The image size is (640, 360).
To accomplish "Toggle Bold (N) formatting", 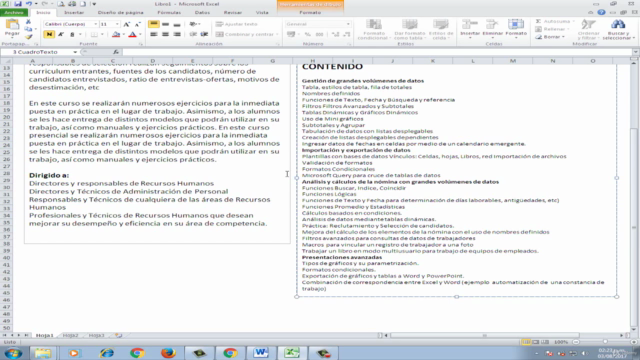I will click(49, 35).
